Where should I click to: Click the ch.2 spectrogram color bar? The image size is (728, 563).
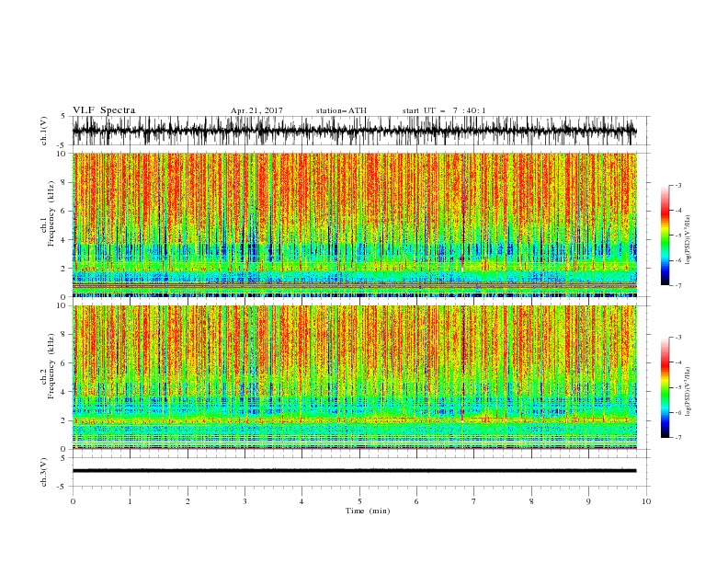(x=665, y=387)
